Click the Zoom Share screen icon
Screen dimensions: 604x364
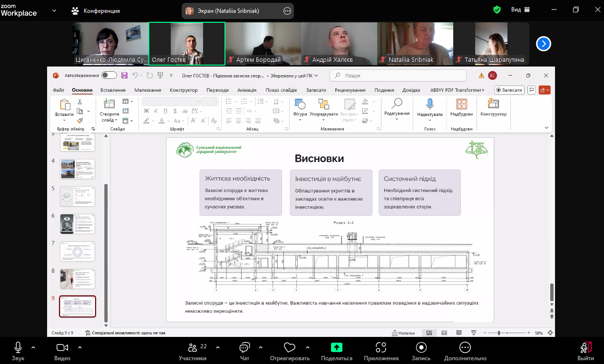coord(336,347)
